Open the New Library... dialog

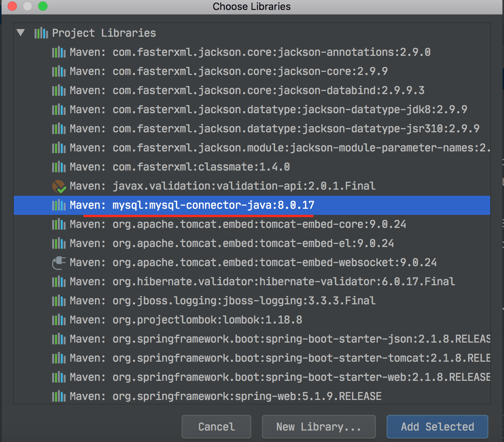point(319,427)
